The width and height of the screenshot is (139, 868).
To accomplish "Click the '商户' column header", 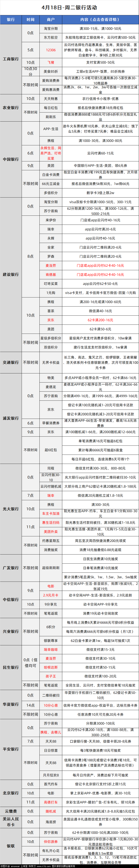I will [x=51, y=20].
